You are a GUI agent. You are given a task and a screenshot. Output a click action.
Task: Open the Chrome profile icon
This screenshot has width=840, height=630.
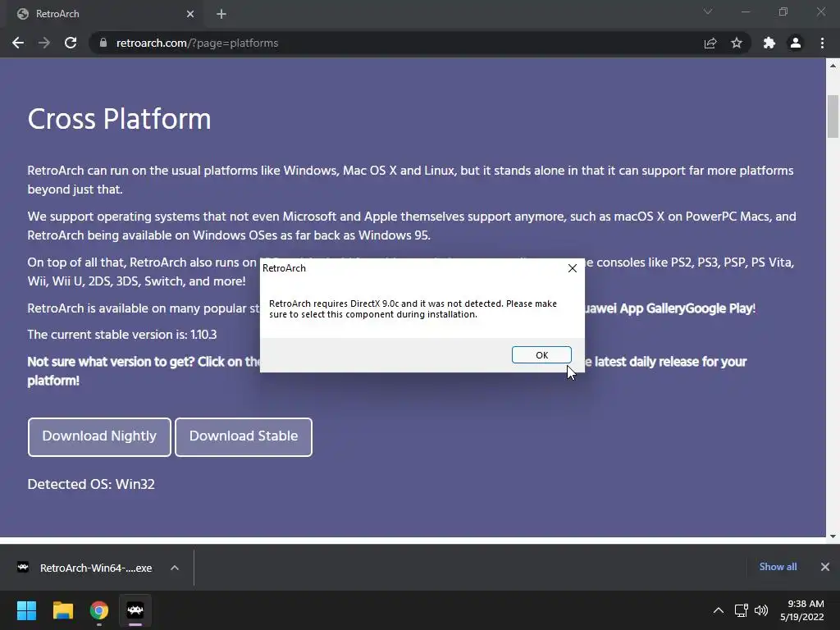[x=796, y=43]
